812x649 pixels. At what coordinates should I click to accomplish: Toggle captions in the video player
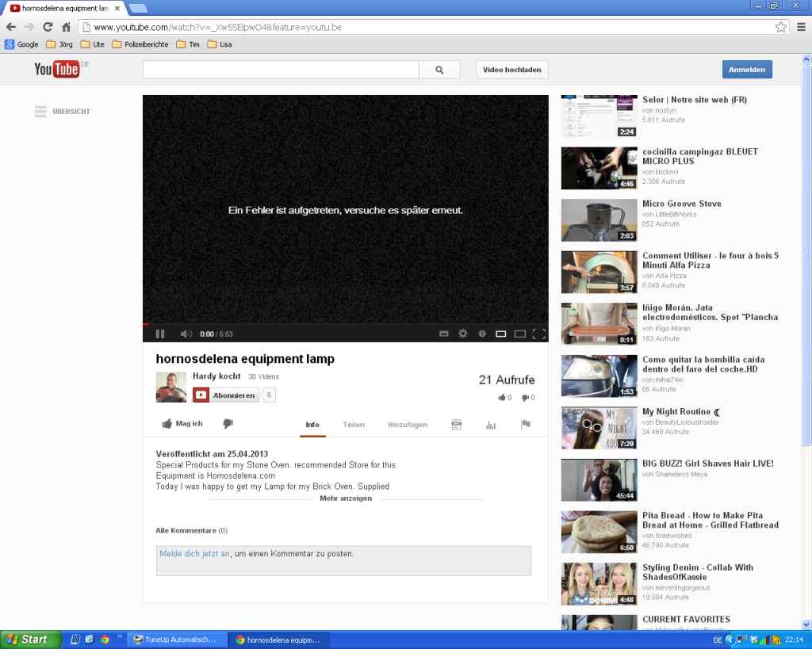(x=444, y=334)
